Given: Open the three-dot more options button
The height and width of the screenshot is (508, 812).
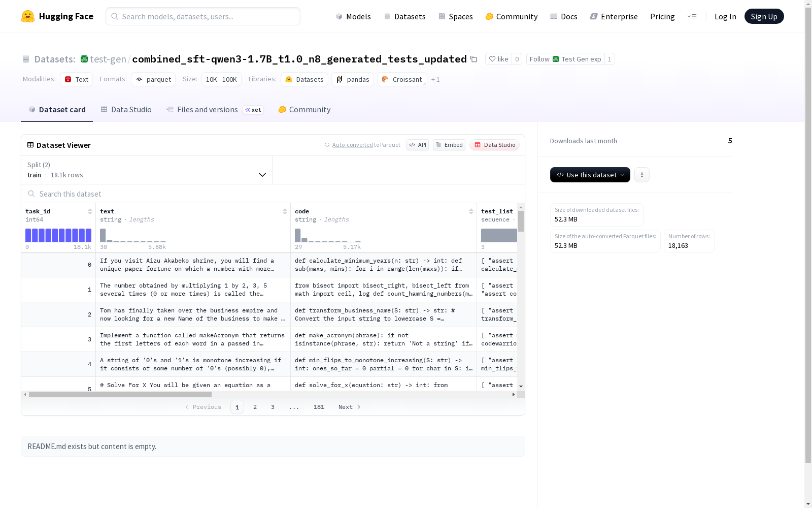Looking at the screenshot, I should [x=642, y=175].
